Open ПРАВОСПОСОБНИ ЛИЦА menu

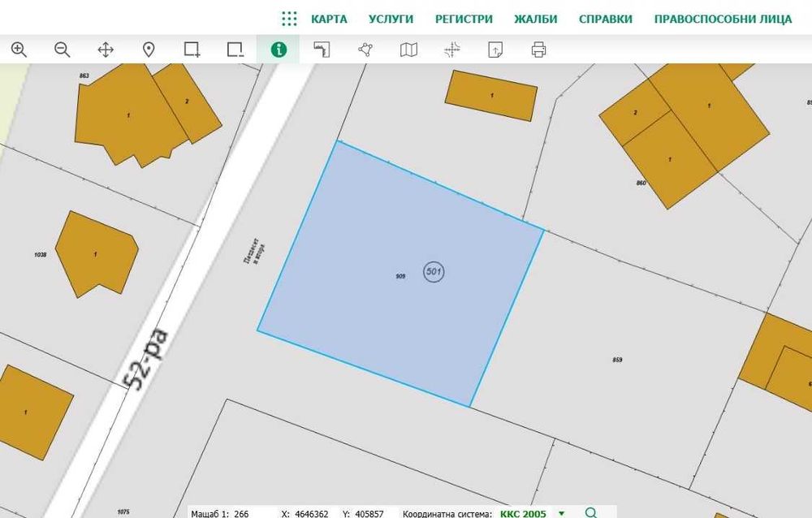(723, 19)
